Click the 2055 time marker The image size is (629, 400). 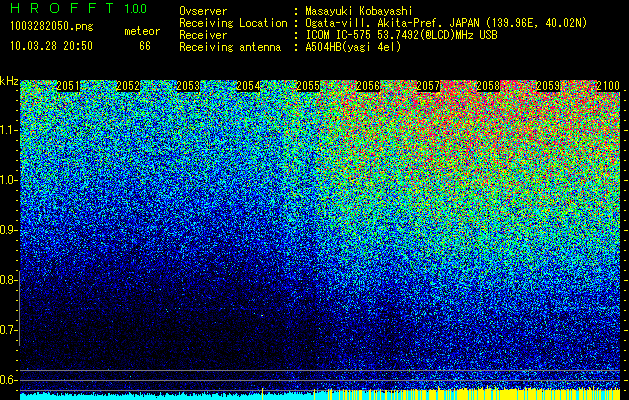(x=308, y=86)
